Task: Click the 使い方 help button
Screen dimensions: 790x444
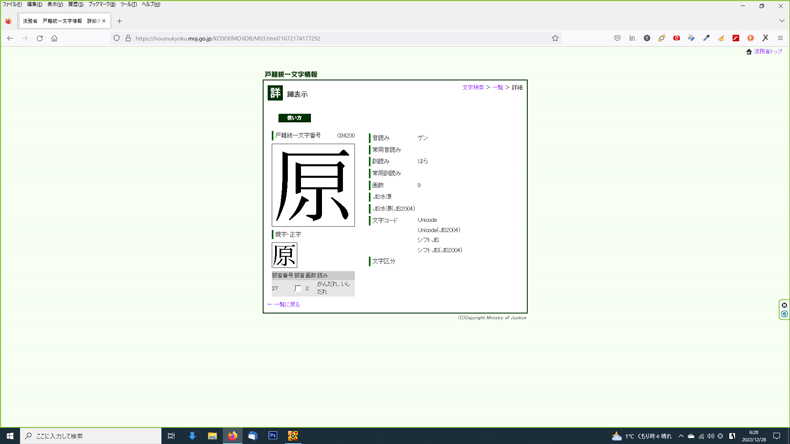Action: click(x=294, y=118)
